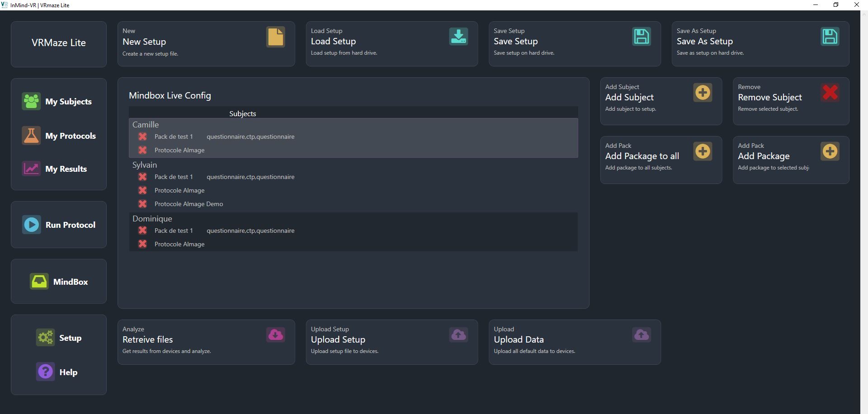This screenshot has width=868, height=414.
Task: Remove Protocole Almage from Dominique
Action: (142, 244)
